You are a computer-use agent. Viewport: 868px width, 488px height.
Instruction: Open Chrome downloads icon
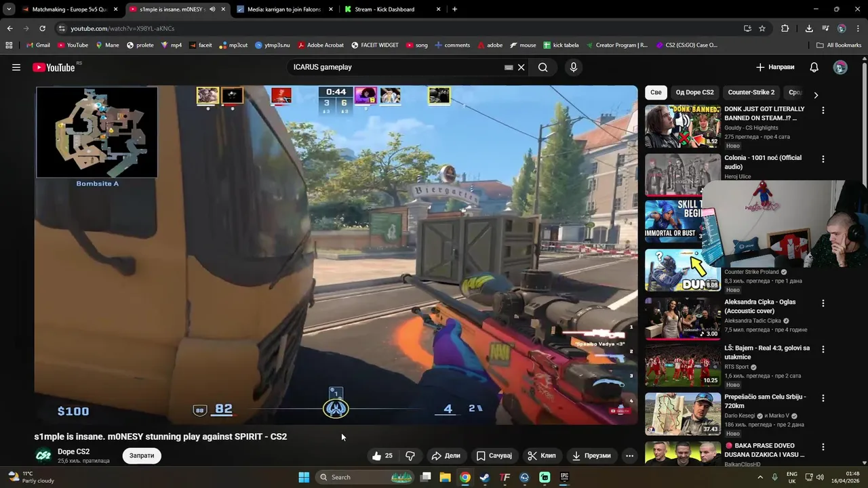[809, 28]
